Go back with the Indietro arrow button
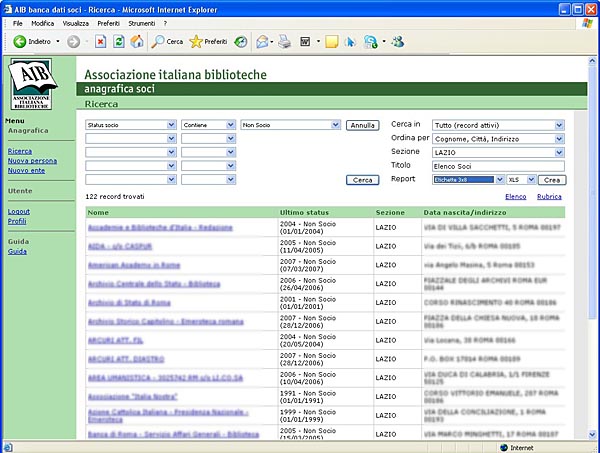Image resolution: width=600 pixels, height=453 pixels. coord(31,41)
